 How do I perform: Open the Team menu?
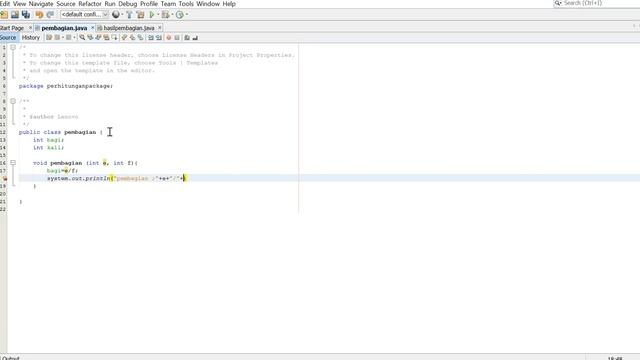pyautogui.click(x=168, y=4)
